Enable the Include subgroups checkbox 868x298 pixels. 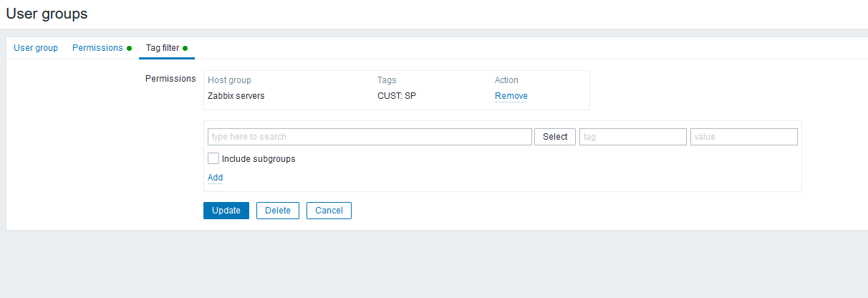coord(213,158)
